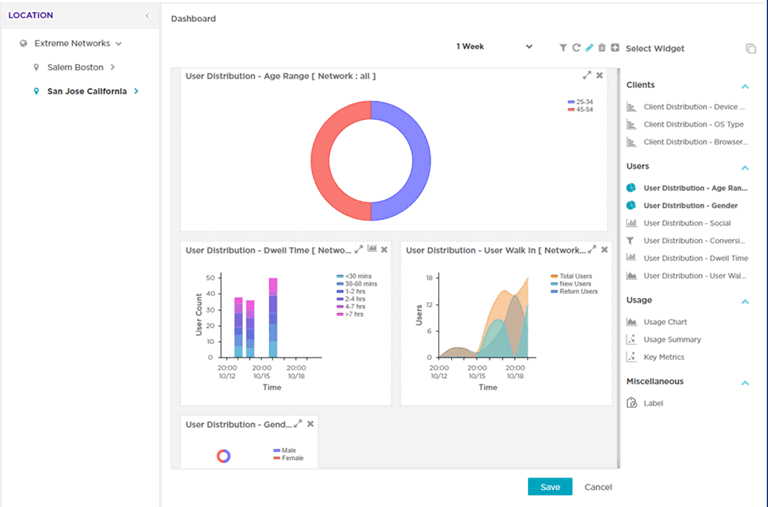Screen dimensions: 768x507
Task: Delete the dashboard using the trash icon
Action: [x=602, y=48]
